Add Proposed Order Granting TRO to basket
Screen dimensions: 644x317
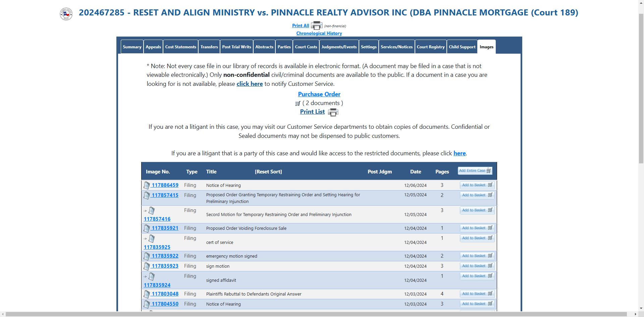pyautogui.click(x=477, y=195)
